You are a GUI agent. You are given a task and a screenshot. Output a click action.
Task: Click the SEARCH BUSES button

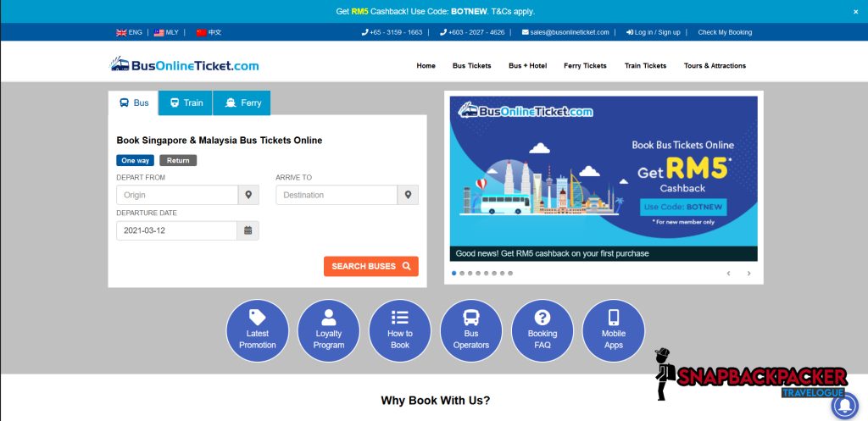371,266
